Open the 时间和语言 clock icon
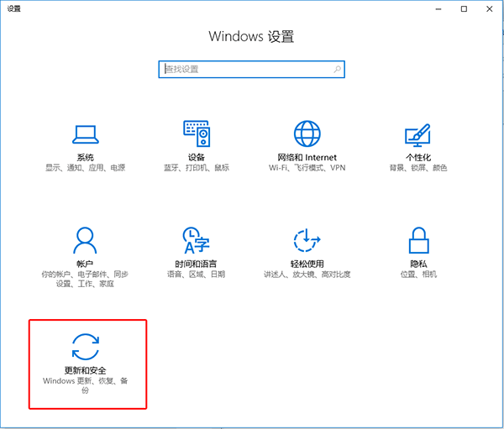This screenshot has height=429, width=504. pos(196,240)
